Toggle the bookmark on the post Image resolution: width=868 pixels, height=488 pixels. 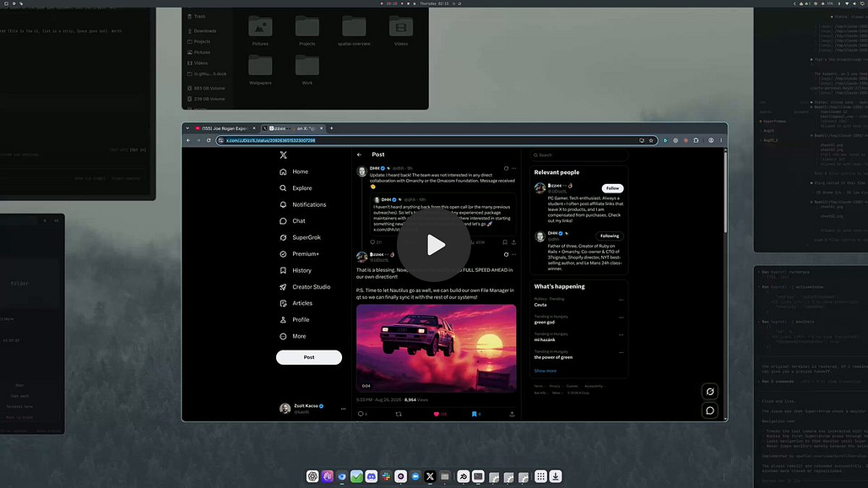pos(474,414)
